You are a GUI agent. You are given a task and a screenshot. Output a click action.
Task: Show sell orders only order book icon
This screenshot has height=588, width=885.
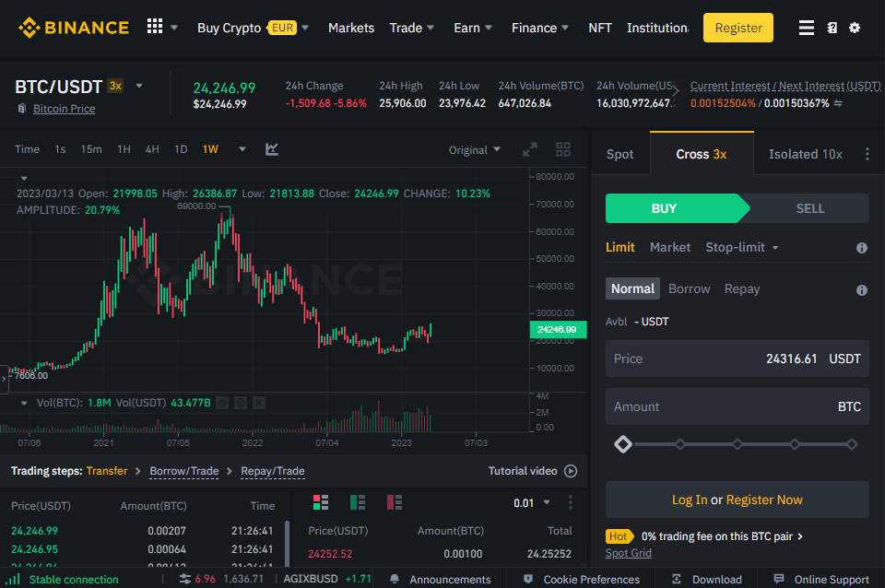pos(394,502)
